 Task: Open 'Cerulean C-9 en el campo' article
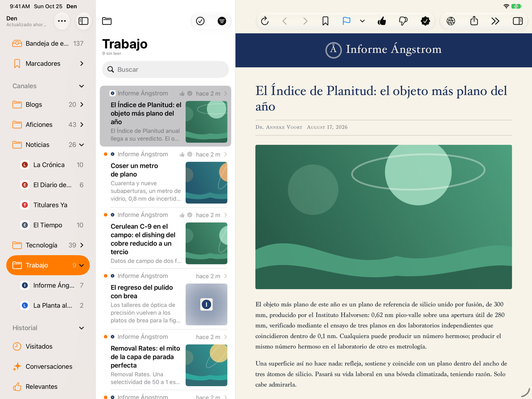[165, 238]
